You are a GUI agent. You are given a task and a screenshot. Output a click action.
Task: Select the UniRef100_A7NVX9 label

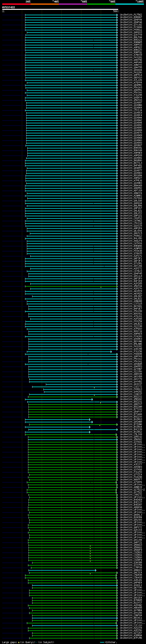[131, 55]
